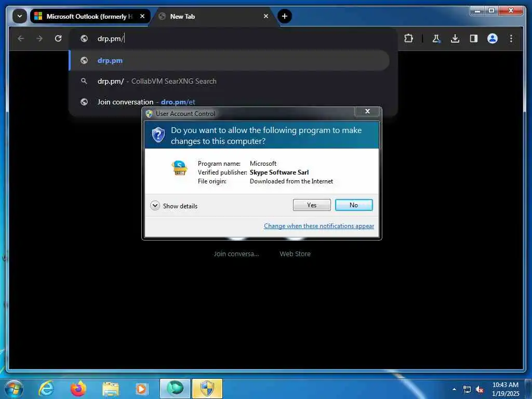Open the clock showing 10:43 AM
Viewport: 532px width, 399px height.
(505, 389)
